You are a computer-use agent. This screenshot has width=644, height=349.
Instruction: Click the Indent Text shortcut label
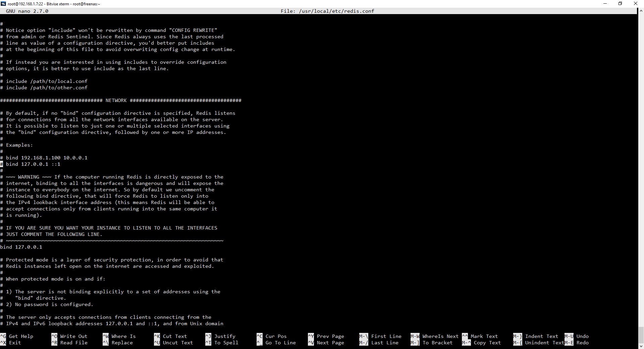point(541,336)
